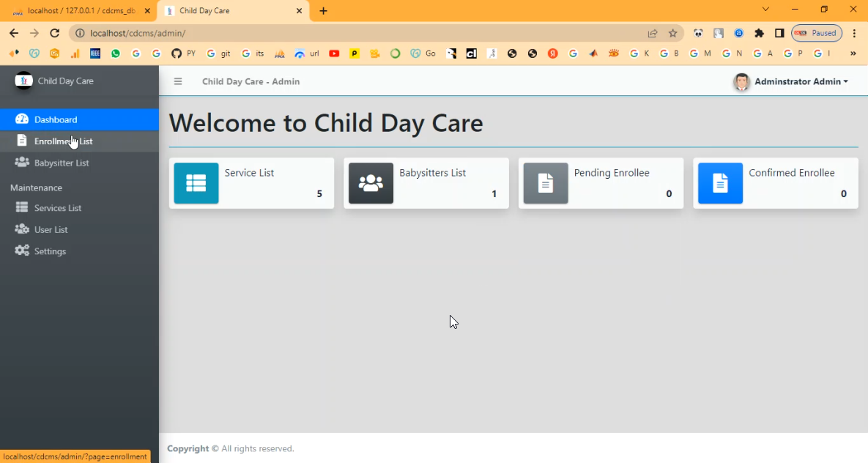This screenshot has height=463, width=868.
Task: Open the YouTube bookmark
Action: [x=334, y=53]
